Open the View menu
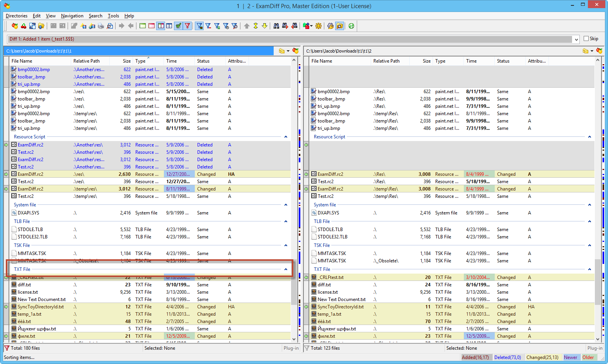 (51, 16)
